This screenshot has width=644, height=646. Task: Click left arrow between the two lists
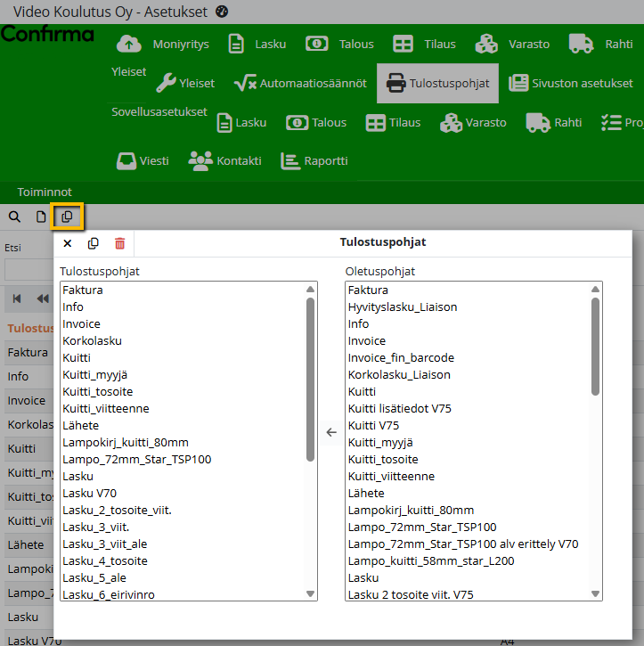tap(331, 432)
